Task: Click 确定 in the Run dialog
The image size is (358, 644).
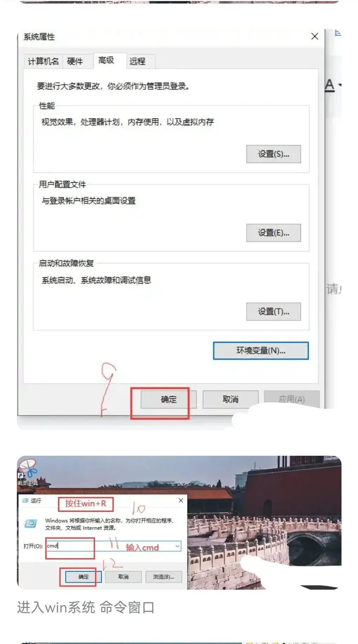Action: (x=84, y=577)
